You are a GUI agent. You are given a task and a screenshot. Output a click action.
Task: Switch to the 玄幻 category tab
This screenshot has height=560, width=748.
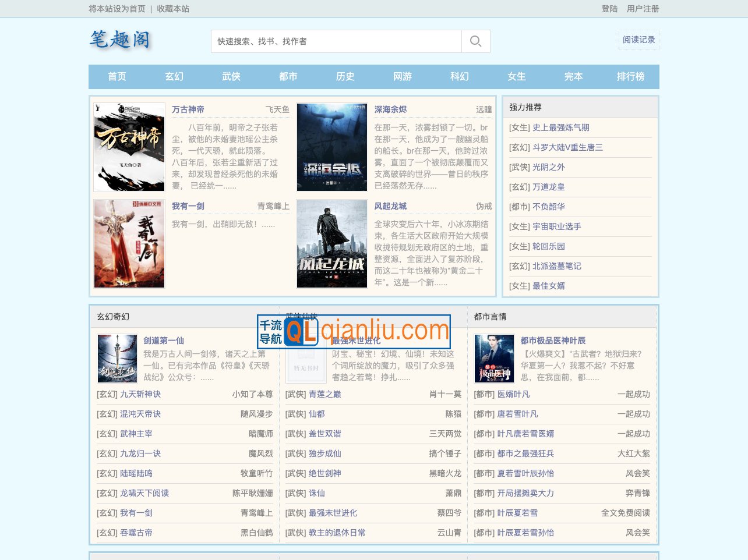[174, 76]
